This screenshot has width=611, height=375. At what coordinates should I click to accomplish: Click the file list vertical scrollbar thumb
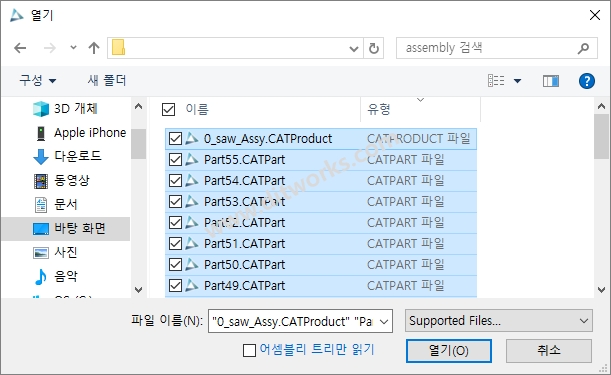click(x=601, y=136)
